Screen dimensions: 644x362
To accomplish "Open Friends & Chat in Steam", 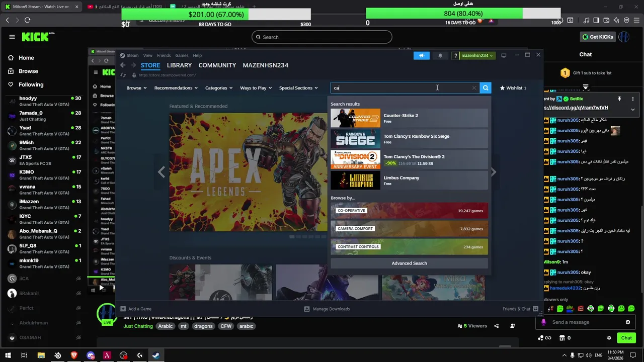I will pyautogui.click(x=520, y=309).
